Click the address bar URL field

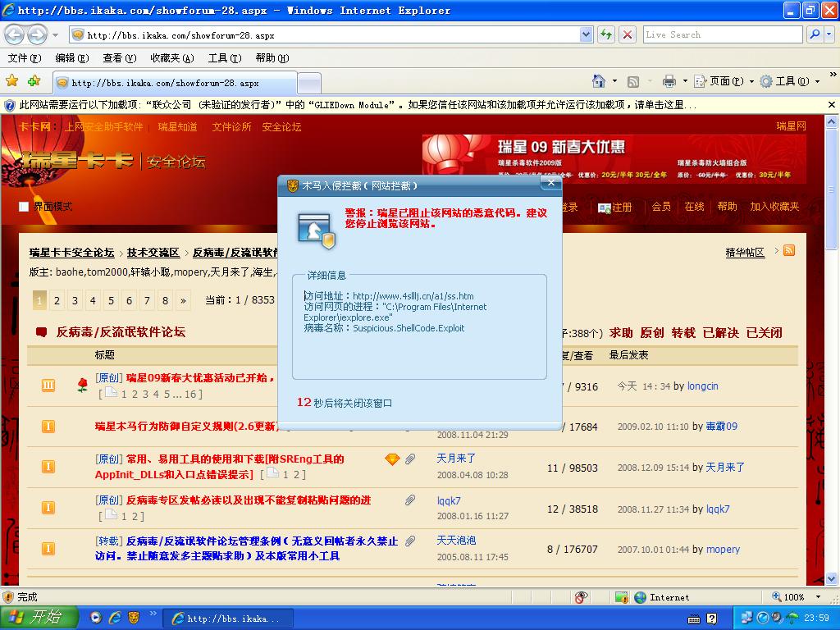(x=325, y=35)
